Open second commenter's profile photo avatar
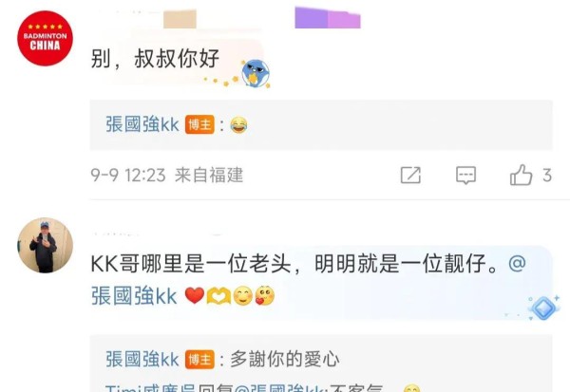The width and height of the screenshot is (570, 392). [x=45, y=245]
